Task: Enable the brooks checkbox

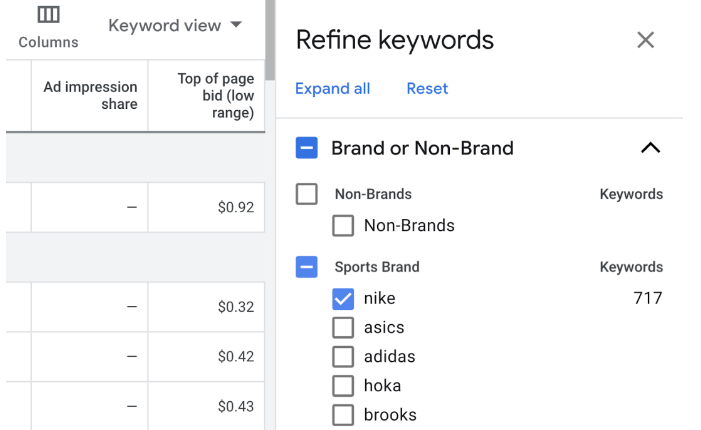Action: 343,415
